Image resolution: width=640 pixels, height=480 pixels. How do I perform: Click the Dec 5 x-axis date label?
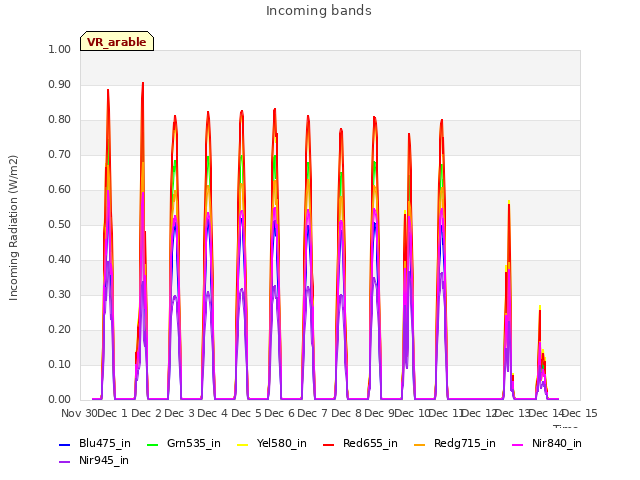[246, 413]
